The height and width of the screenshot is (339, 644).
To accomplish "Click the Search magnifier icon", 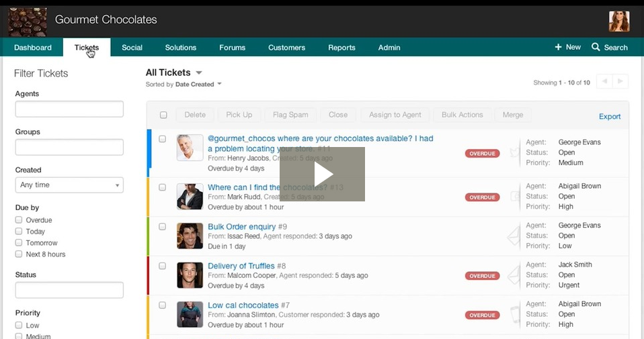I will pos(596,47).
